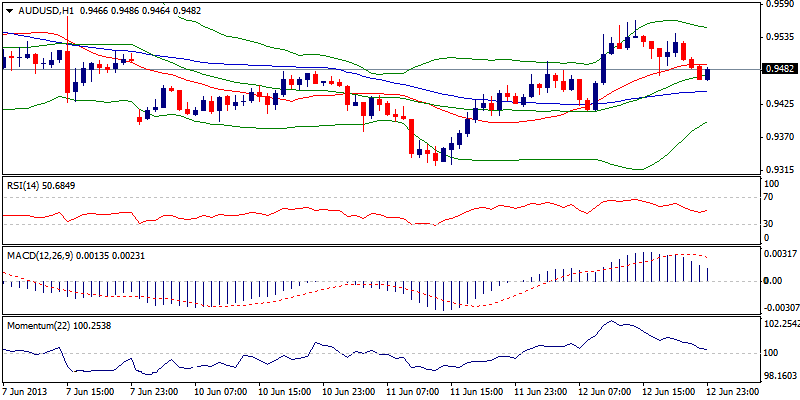Select the RSI(14) indicator label
This screenshot has width=800, height=400.
30,185
